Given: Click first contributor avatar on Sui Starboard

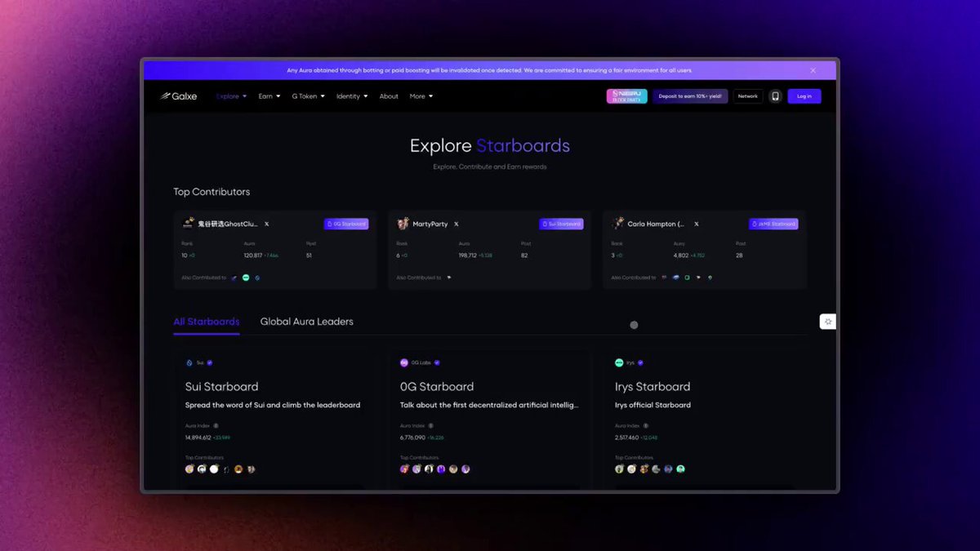Looking at the screenshot, I should coord(189,469).
